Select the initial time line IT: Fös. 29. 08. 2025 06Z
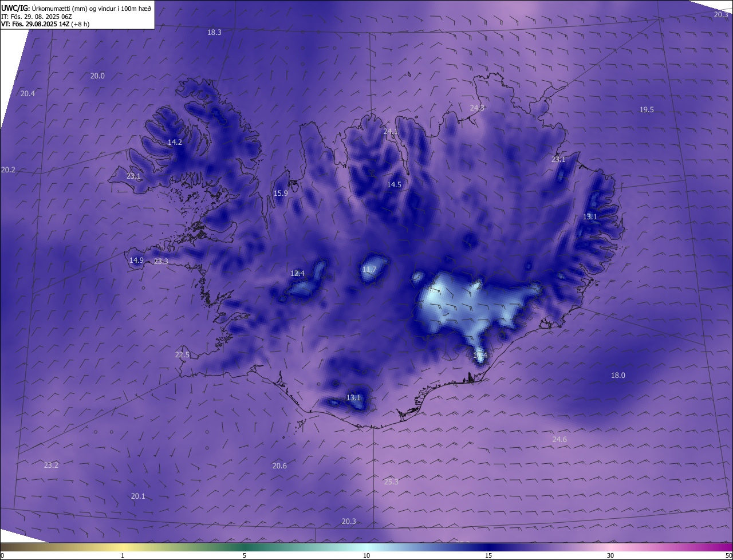Image resolution: width=733 pixels, height=560 pixels. point(37,17)
